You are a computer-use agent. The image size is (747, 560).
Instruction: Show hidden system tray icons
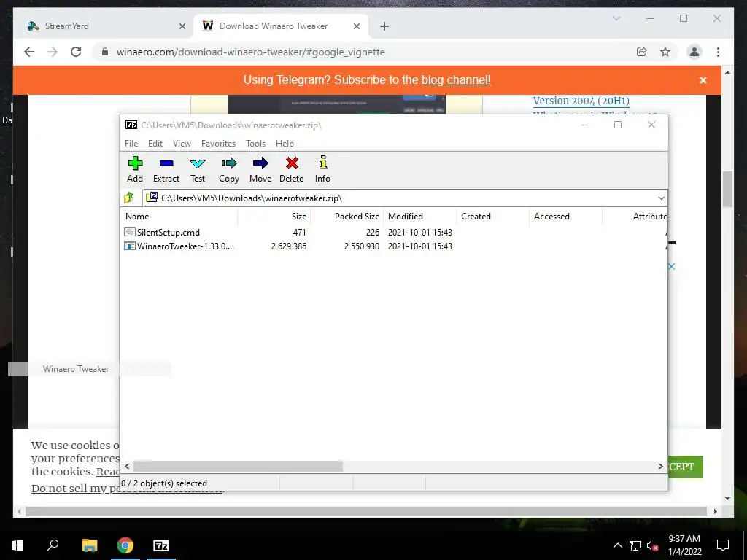(x=617, y=545)
